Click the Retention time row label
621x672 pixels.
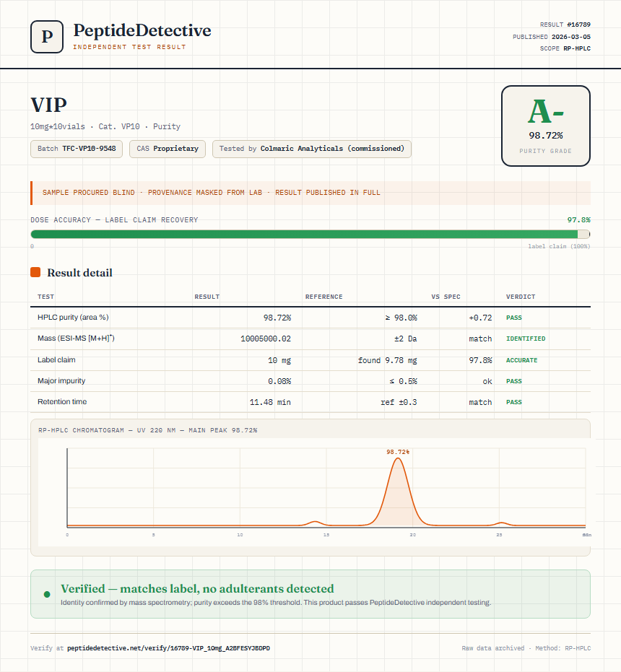[x=62, y=401]
